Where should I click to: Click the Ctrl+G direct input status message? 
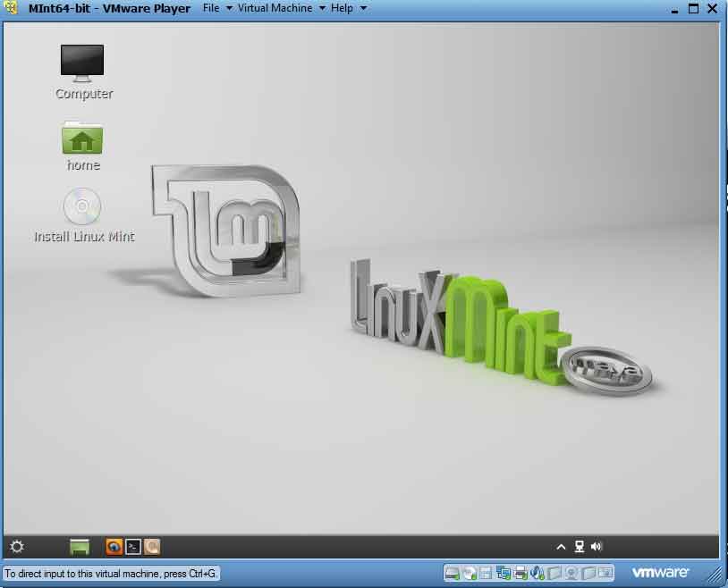[x=111, y=574]
